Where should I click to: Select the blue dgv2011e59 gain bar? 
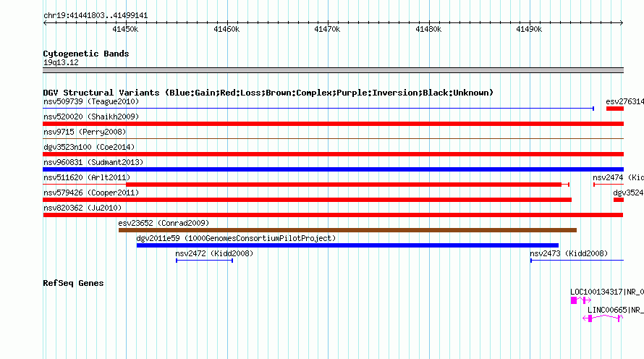click(347, 245)
